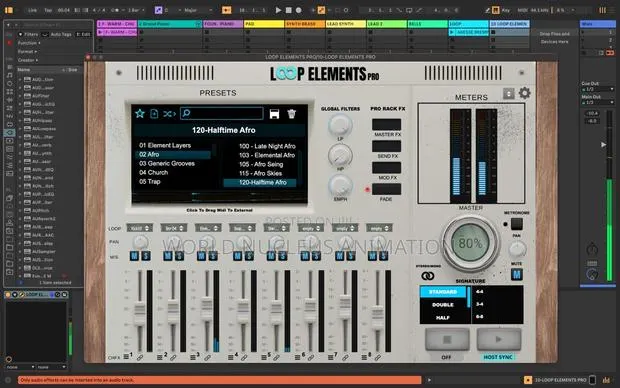Open channel 8 empty Loop dropdown
Image resolution: width=620 pixels, height=388 pixels.
(379, 228)
